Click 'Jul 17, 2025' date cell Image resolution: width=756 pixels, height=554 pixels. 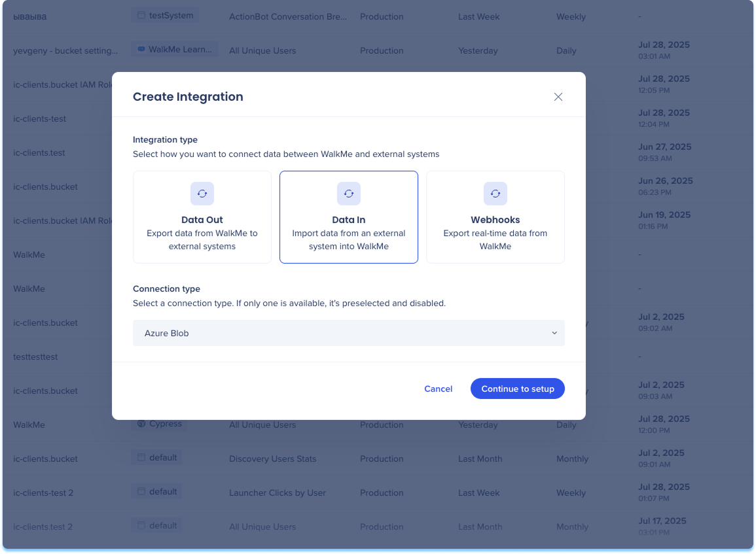point(662,521)
